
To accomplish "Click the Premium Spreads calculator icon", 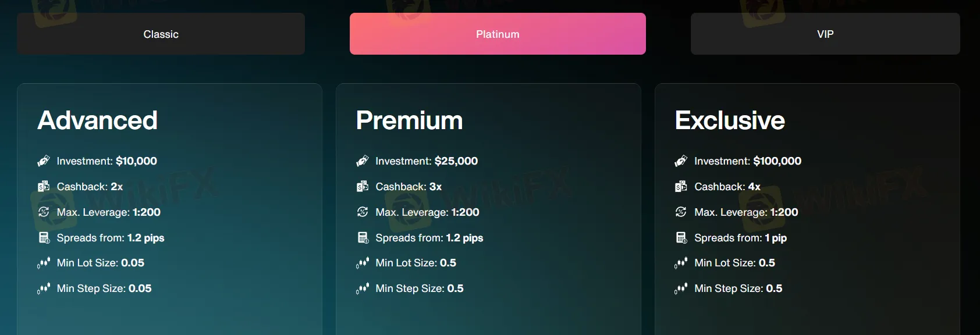I will pos(363,237).
